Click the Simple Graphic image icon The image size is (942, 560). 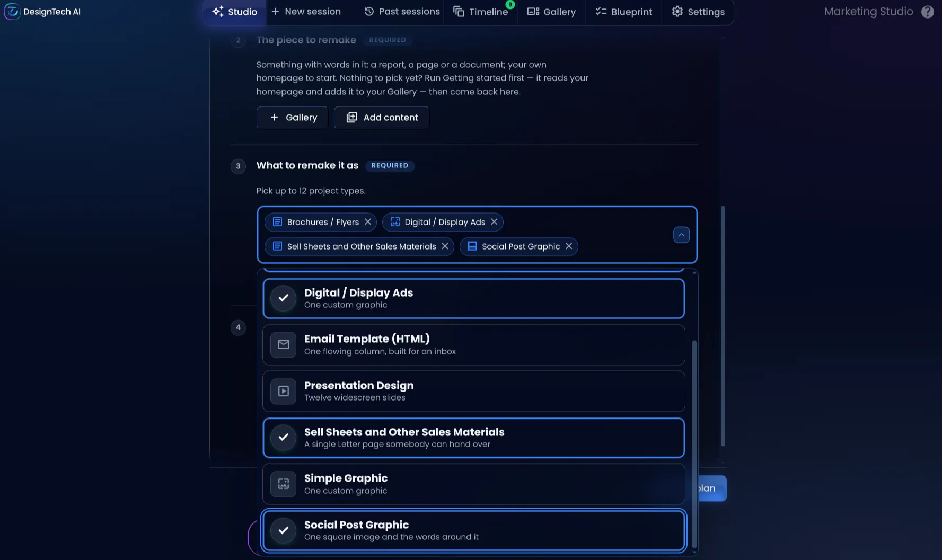[x=284, y=484]
